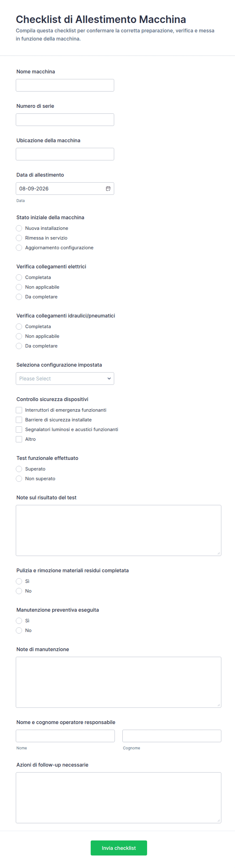This screenshot has height=868, width=235.
Task: Click the Invia checklist button
Action: point(119,848)
